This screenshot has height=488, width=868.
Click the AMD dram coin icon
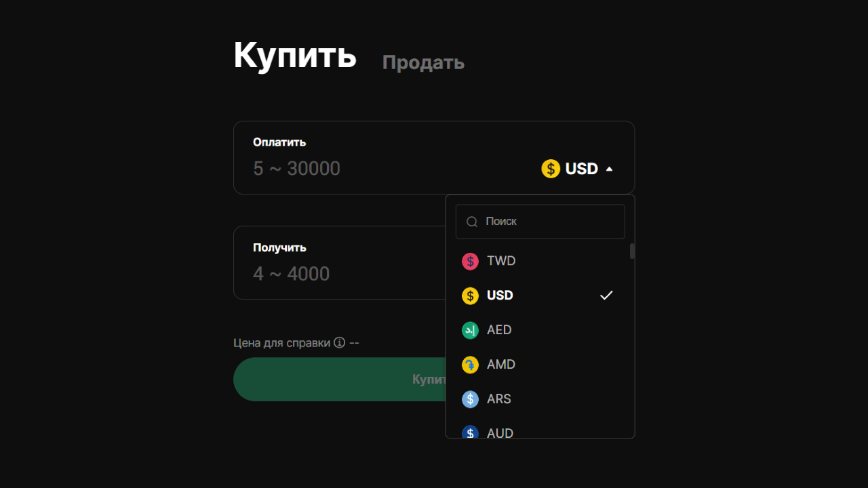(x=470, y=365)
